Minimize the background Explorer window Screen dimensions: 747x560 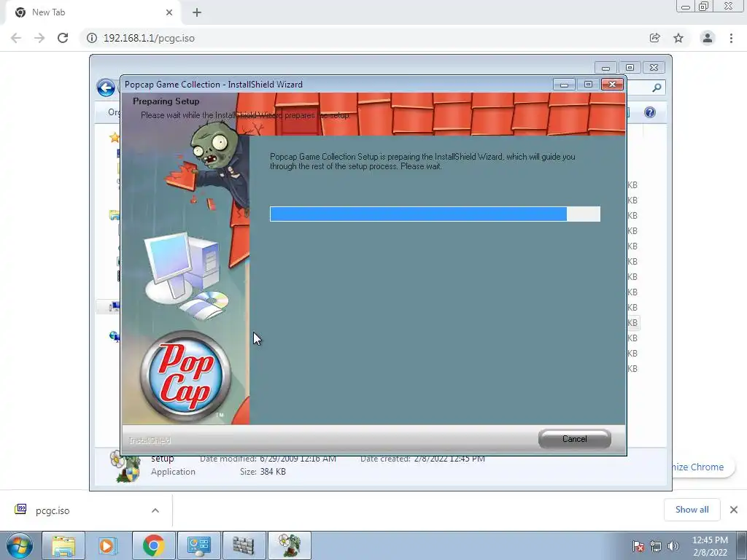pos(605,68)
